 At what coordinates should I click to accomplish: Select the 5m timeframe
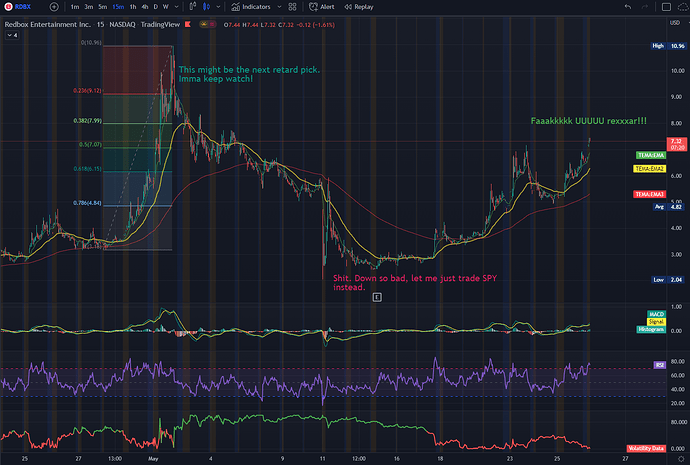[x=103, y=7]
